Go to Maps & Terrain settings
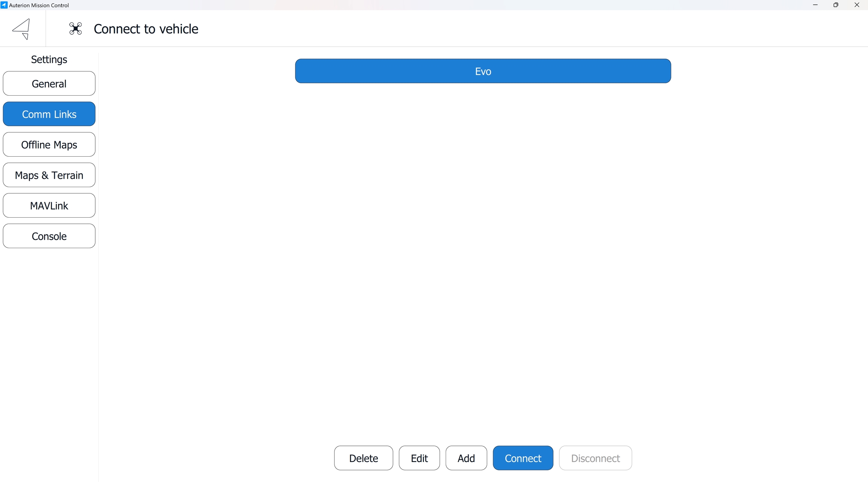The image size is (868, 488). 49,175
